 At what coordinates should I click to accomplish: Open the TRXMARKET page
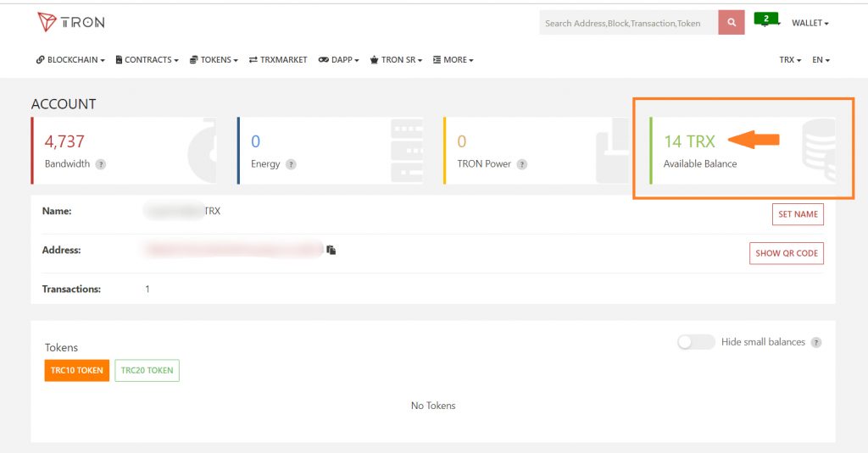[x=278, y=60]
